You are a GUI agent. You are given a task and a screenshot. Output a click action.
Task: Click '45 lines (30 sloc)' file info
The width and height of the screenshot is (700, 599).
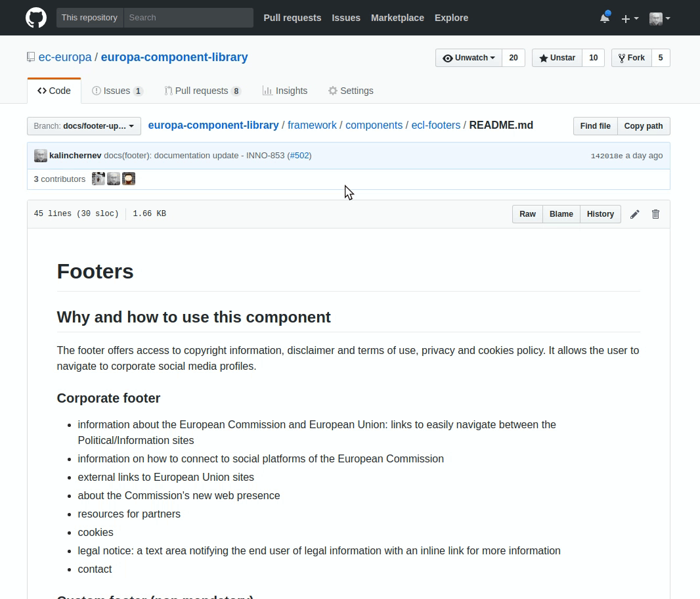pos(76,213)
